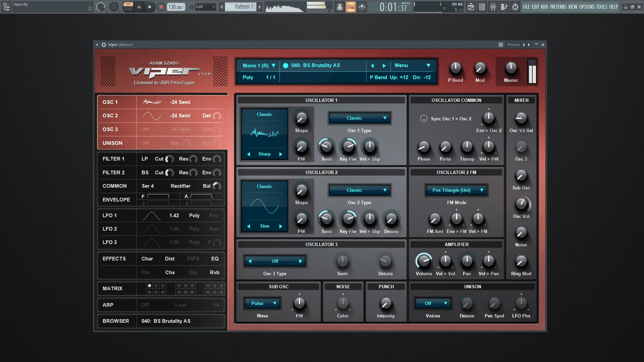The width and height of the screenshot is (644, 362).
Task: Open the Cell snap dropdown
Action: pyautogui.click(x=205, y=7)
